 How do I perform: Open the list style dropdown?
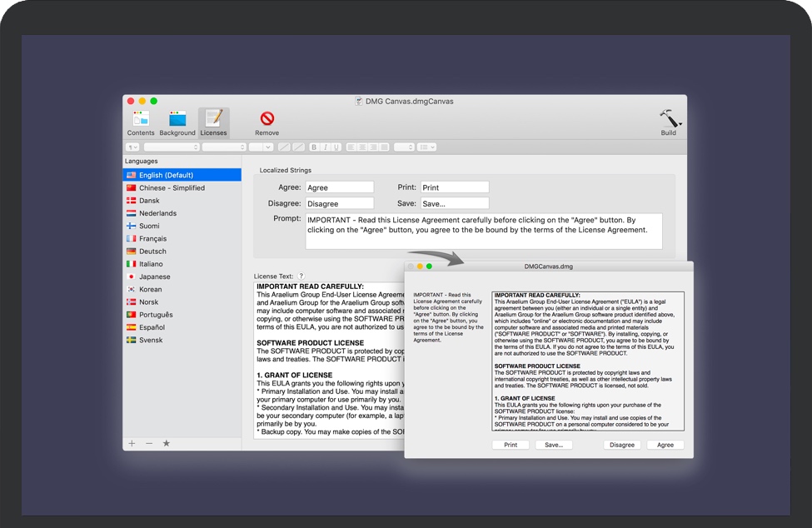click(x=426, y=147)
